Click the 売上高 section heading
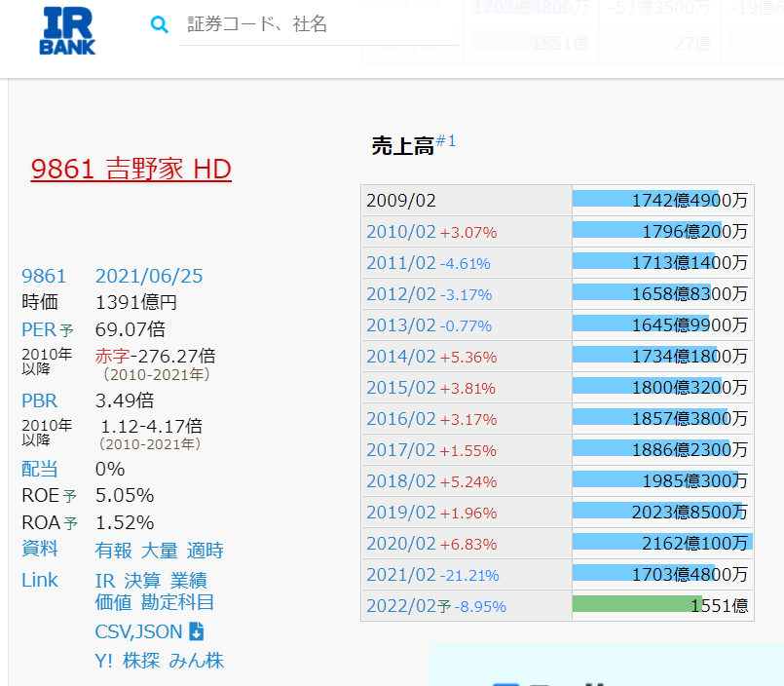Image resolution: width=784 pixels, height=686 pixels. coord(402,146)
